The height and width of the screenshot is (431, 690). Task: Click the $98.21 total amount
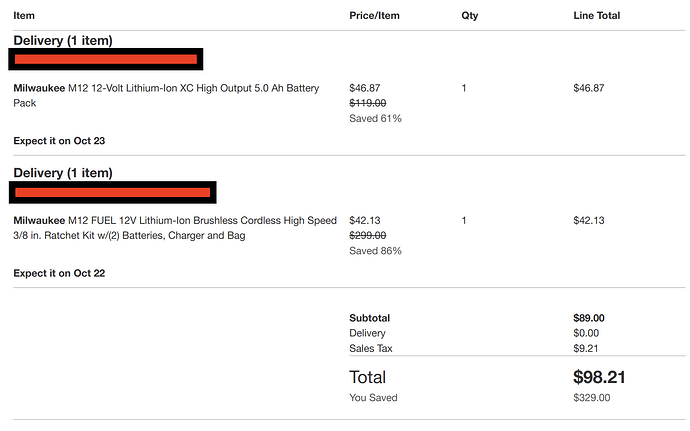tap(599, 377)
